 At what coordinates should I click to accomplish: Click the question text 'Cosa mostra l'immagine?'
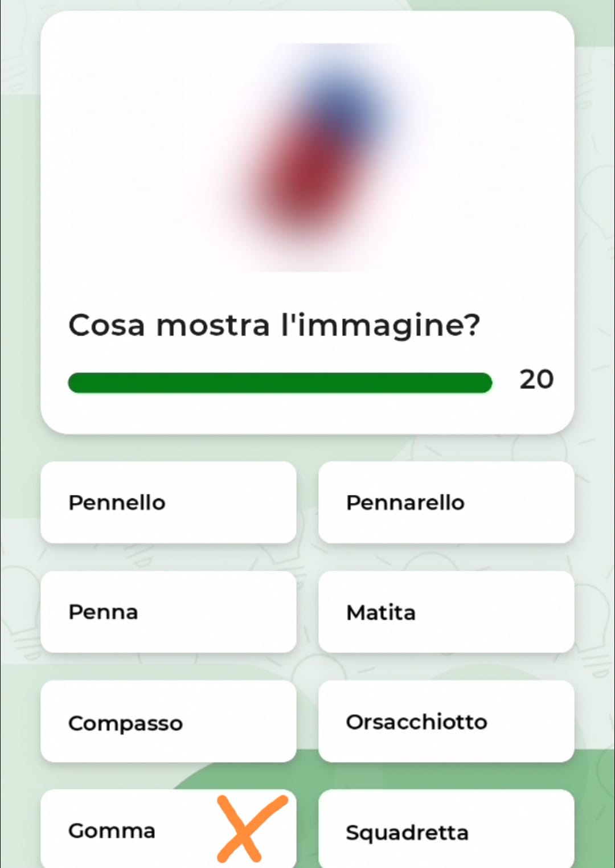[x=274, y=326]
